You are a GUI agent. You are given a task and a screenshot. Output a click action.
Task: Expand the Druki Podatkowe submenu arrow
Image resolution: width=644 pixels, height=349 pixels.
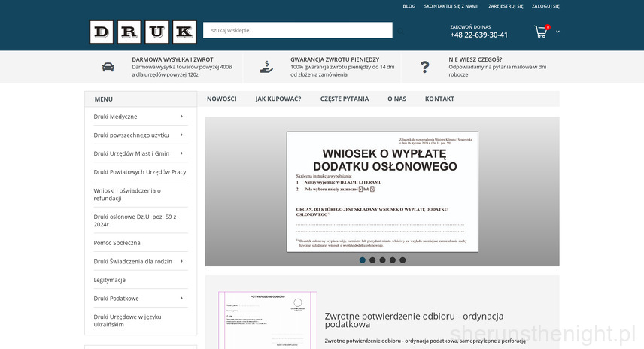[x=181, y=298]
